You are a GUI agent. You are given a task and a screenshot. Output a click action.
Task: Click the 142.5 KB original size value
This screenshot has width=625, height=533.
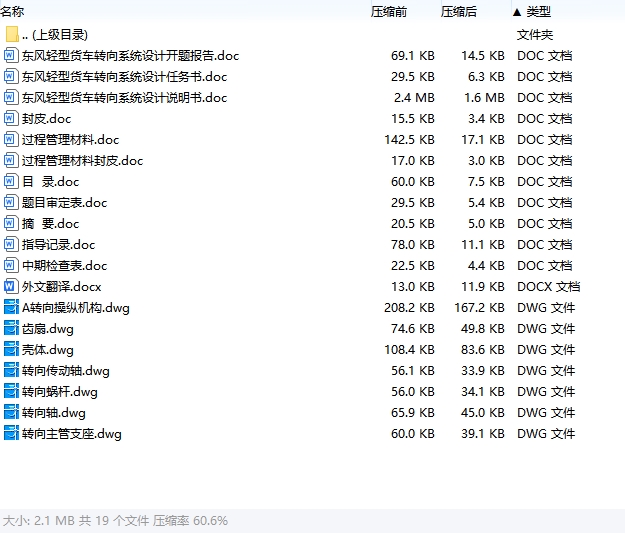pyautogui.click(x=409, y=140)
